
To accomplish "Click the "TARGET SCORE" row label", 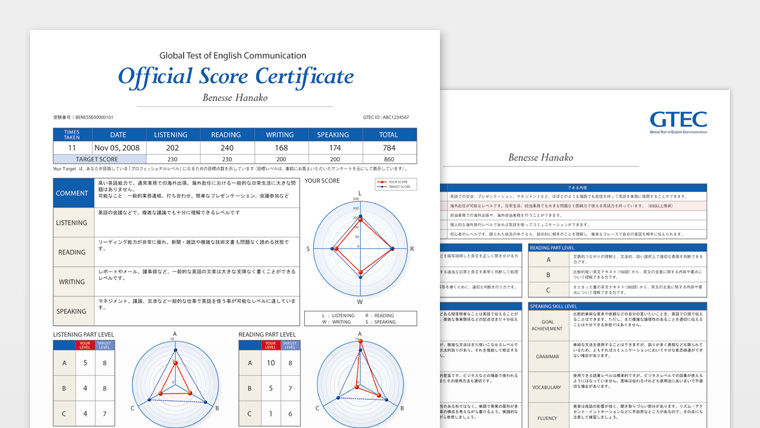I will 99,159.
